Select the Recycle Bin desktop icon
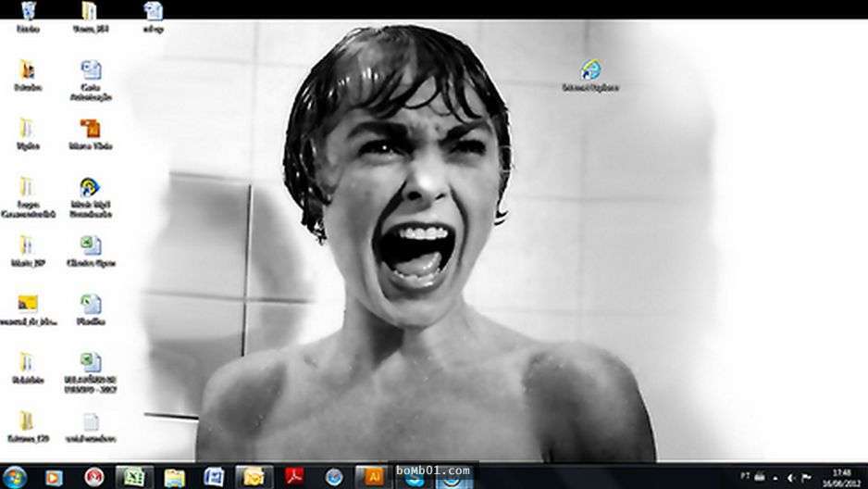 (28, 18)
